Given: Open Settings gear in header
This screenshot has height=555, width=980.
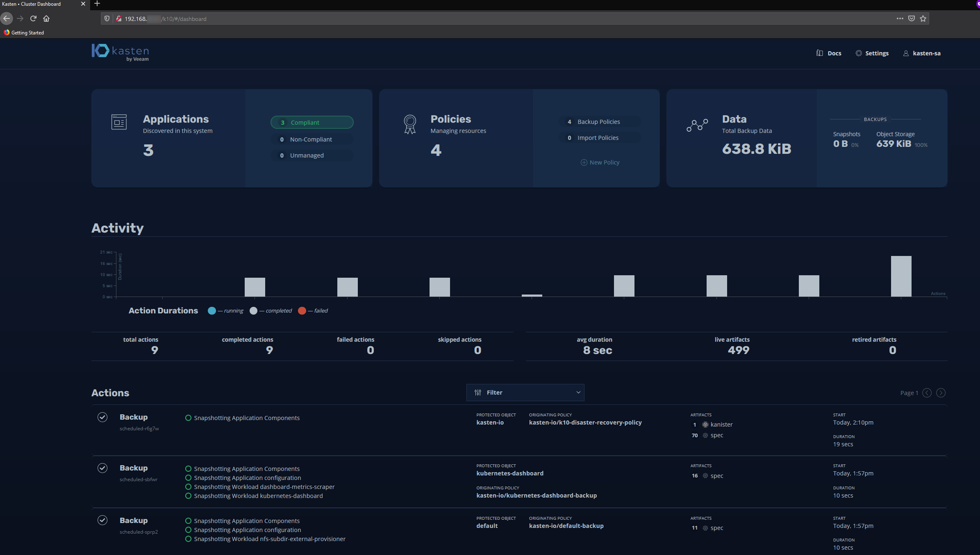Looking at the screenshot, I should pyautogui.click(x=859, y=53).
